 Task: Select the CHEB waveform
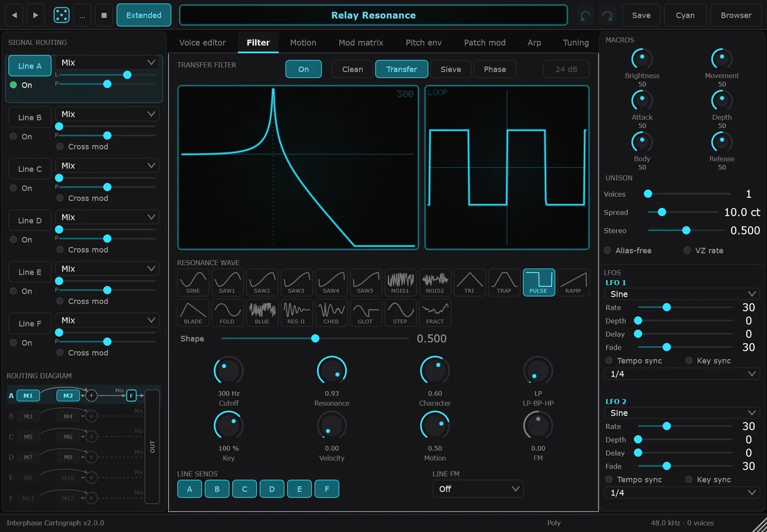tap(331, 313)
